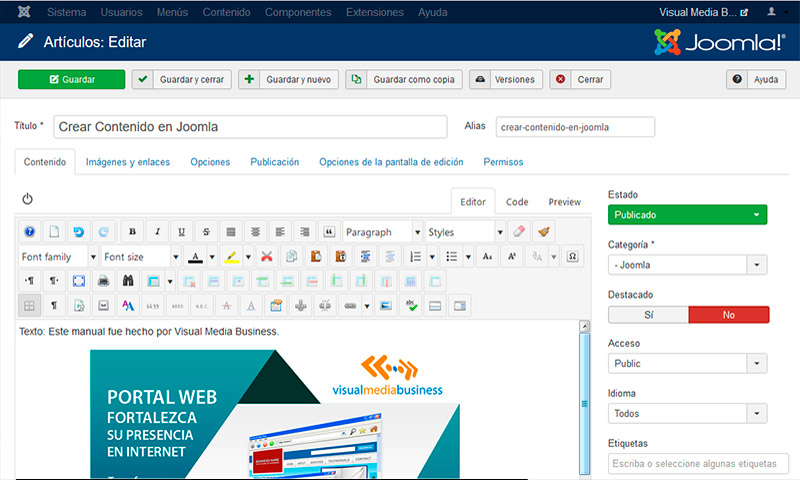Open the Usuarios menu
The image size is (800, 480).
click(121, 12)
